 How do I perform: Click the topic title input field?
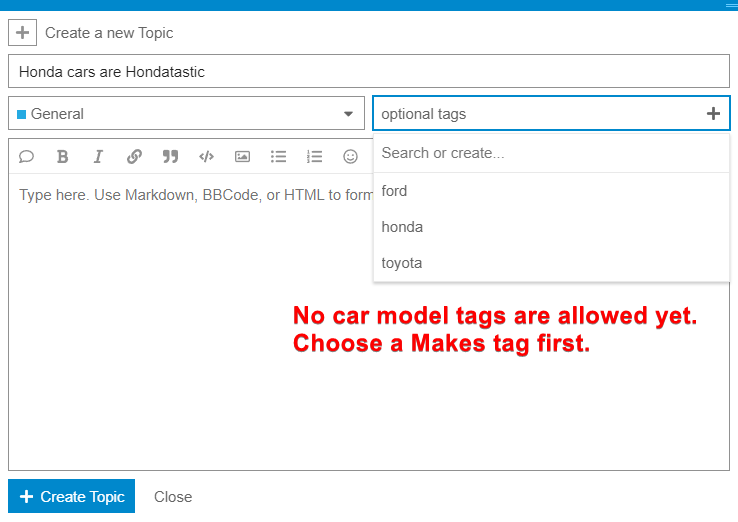tap(369, 71)
